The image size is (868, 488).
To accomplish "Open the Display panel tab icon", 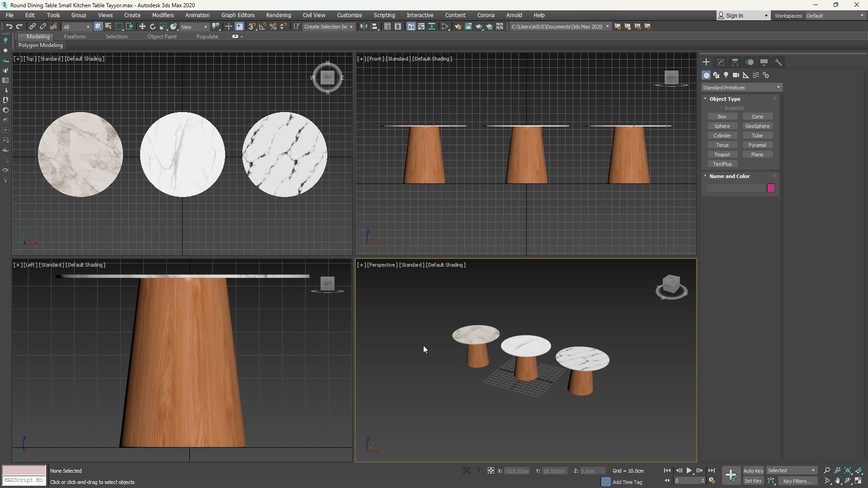I will click(764, 62).
